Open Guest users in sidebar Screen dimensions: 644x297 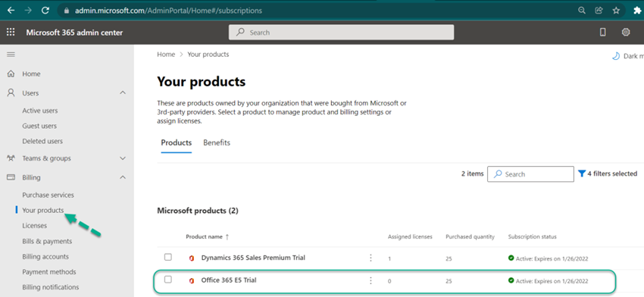[x=39, y=126]
